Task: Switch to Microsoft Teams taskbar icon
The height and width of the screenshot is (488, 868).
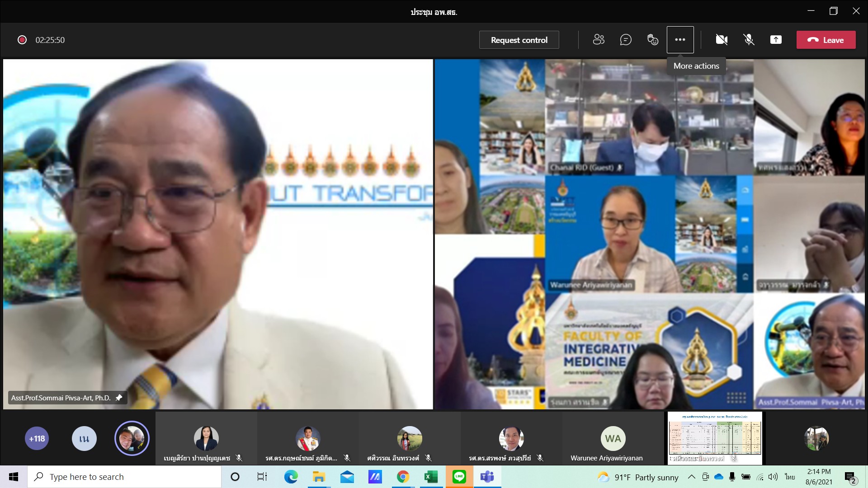Action: 487,477
